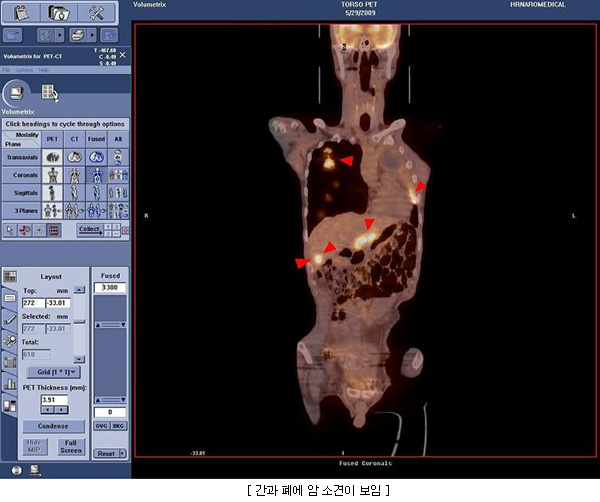Click the clipboard patient list icon
This screenshot has width=600, height=502.
[x=22, y=13]
